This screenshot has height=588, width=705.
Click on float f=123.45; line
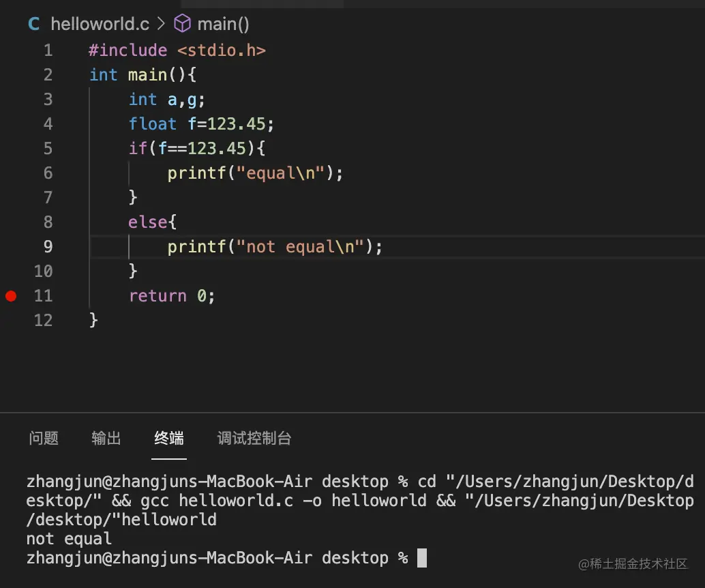pos(201,123)
